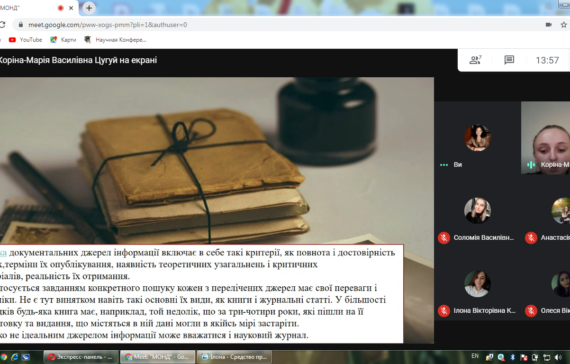Image resolution: width=570 pixels, height=364 pixels.
Task: Click muted mic icon of Соломія Василівна
Action: click(443, 238)
